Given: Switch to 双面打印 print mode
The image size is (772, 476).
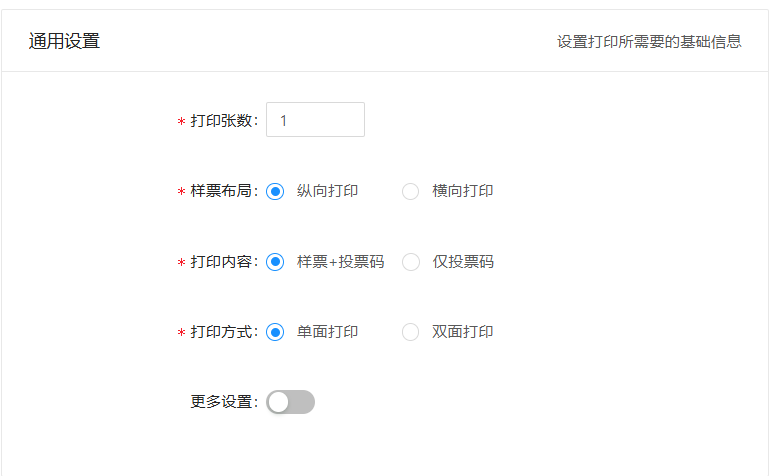Looking at the screenshot, I should [410, 332].
